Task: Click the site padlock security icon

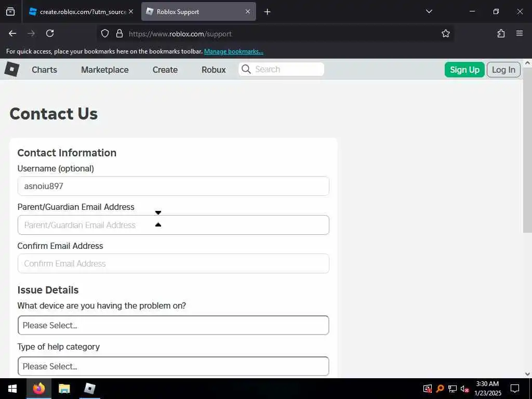Action: click(119, 33)
